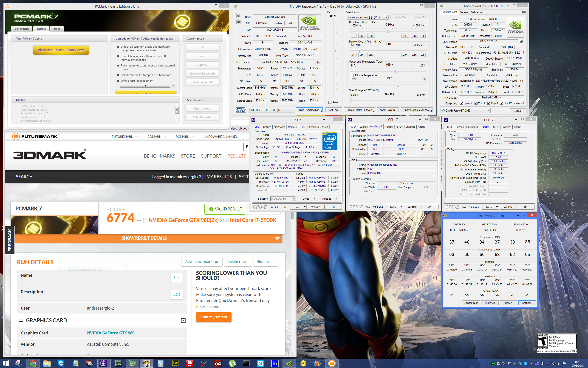Click the Windows Start button
588x368 pixels.
(5, 363)
